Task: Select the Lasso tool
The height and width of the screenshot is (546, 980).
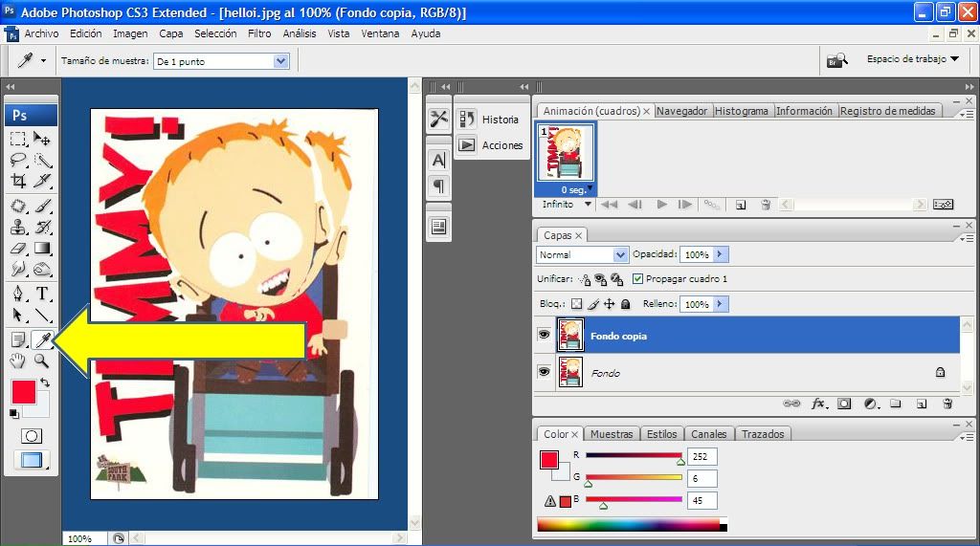Action: [18, 160]
